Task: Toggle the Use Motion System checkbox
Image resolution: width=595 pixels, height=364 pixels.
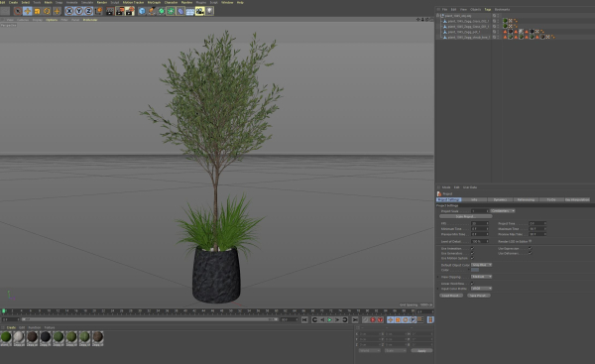Action: click(472, 258)
